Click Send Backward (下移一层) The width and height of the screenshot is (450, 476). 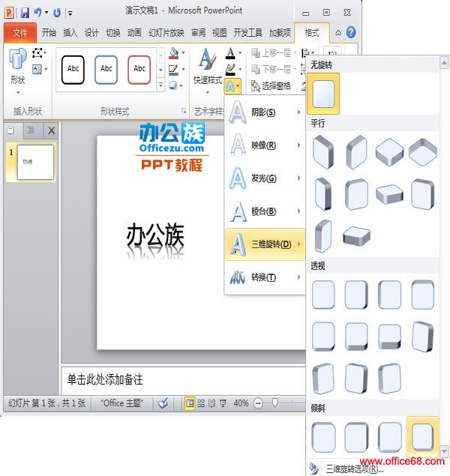[x=273, y=70]
